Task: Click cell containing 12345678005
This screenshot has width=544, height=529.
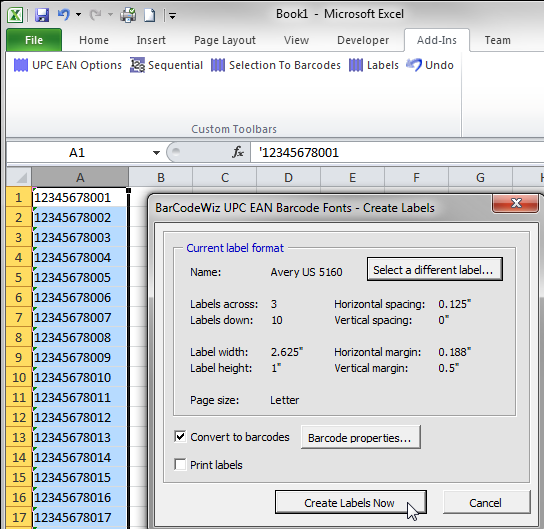Action: tap(80, 278)
